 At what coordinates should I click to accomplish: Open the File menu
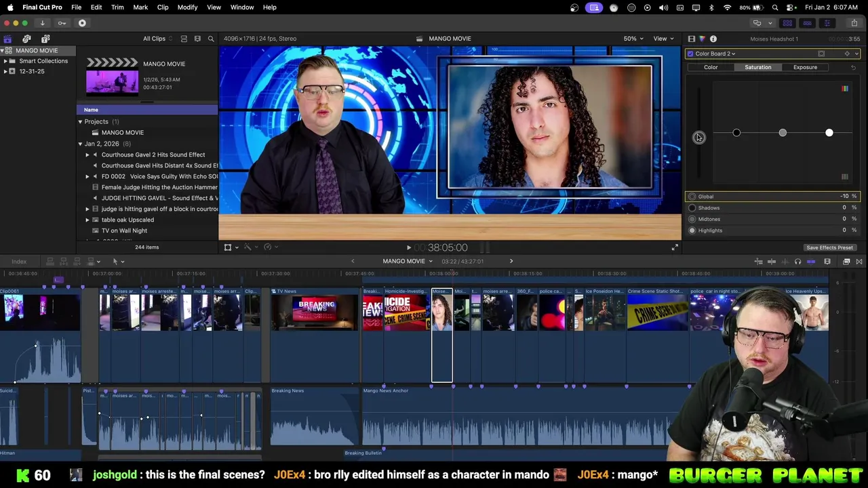click(76, 7)
